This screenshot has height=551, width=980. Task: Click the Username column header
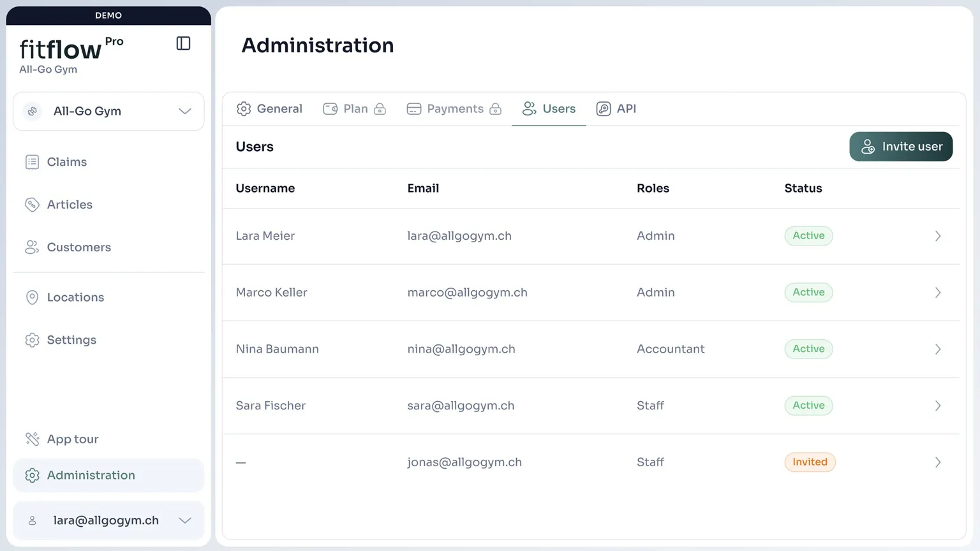(x=265, y=189)
